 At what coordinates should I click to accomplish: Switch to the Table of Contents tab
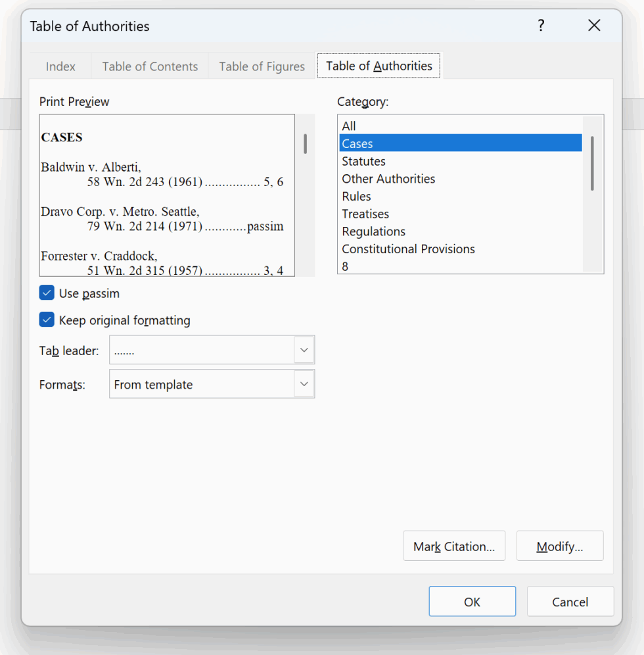tap(150, 66)
